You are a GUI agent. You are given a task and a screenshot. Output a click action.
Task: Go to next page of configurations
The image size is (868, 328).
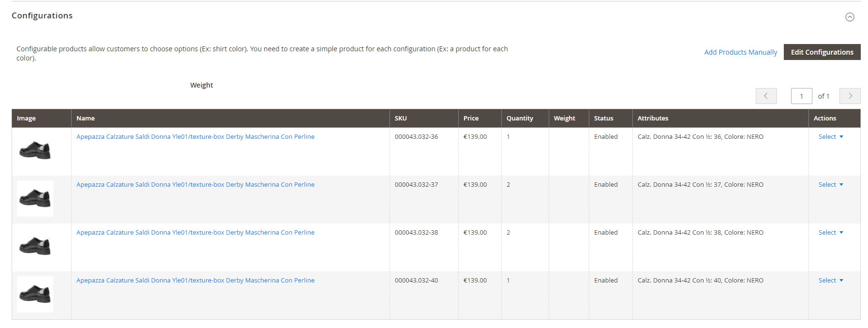click(x=850, y=96)
